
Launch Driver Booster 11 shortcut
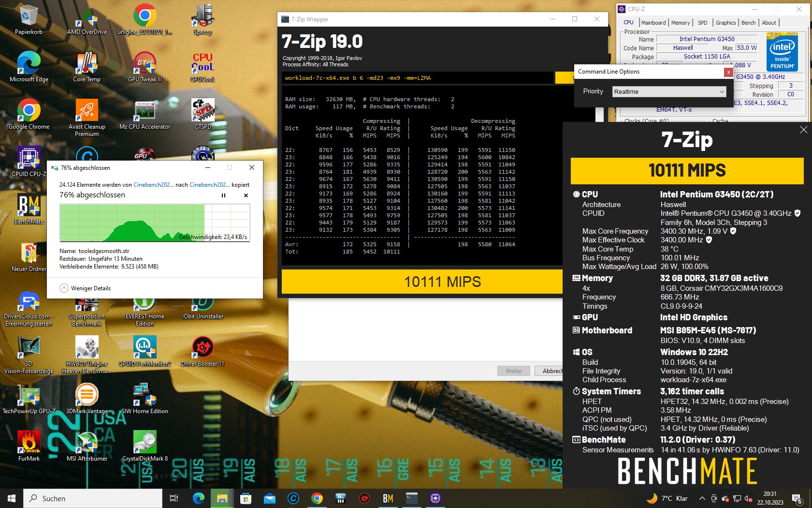coord(203,351)
